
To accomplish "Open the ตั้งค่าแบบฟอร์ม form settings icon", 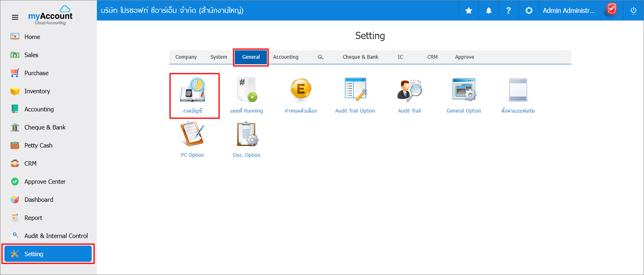I will click(518, 90).
